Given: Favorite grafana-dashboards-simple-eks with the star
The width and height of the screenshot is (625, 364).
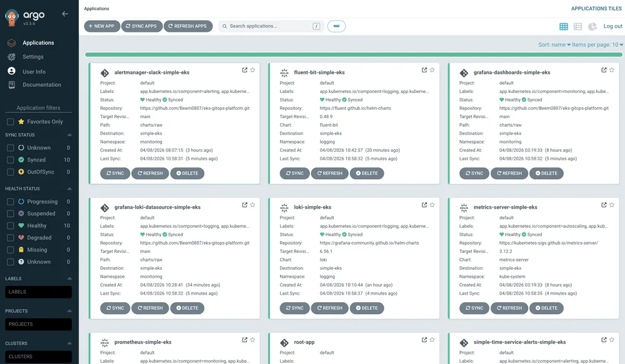Looking at the screenshot, I should pyautogui.click(x=612, y=70).
